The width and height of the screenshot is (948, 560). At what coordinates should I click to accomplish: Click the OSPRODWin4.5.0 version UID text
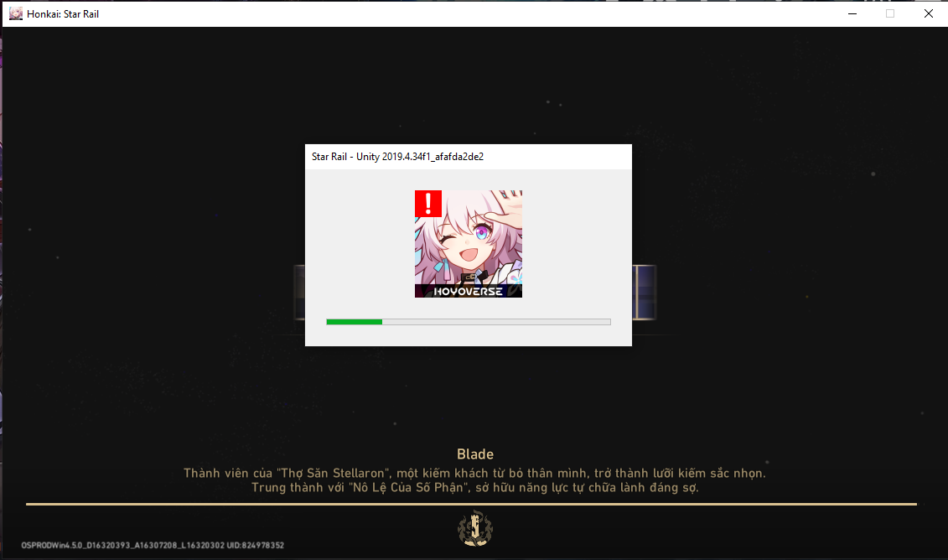pyautogui.click(x=153, y=546)
